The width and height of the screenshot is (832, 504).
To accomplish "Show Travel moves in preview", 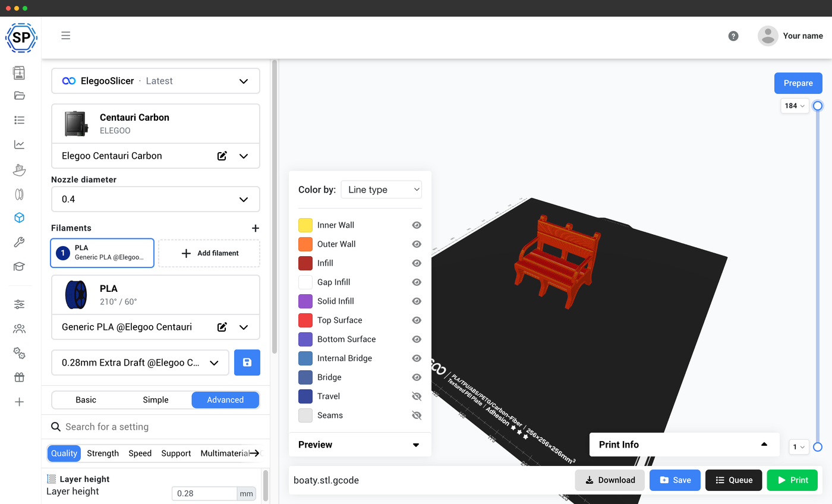I will [417, 396].
